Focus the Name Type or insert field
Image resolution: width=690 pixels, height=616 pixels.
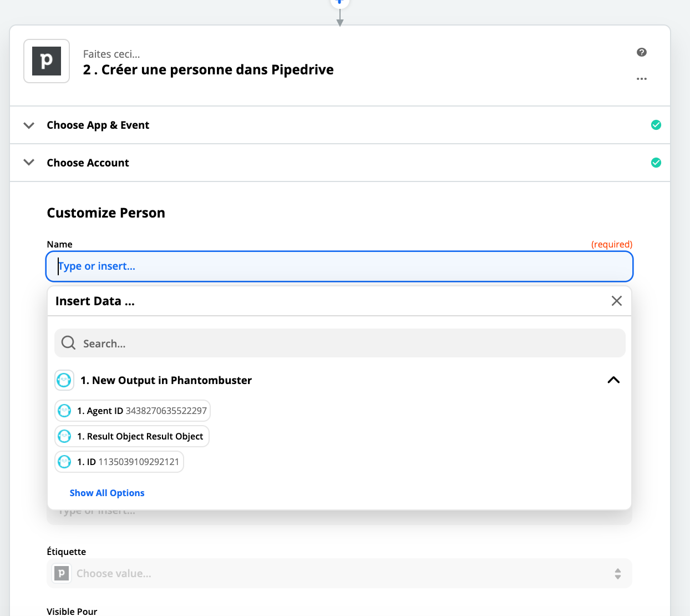tap(339, 266)
